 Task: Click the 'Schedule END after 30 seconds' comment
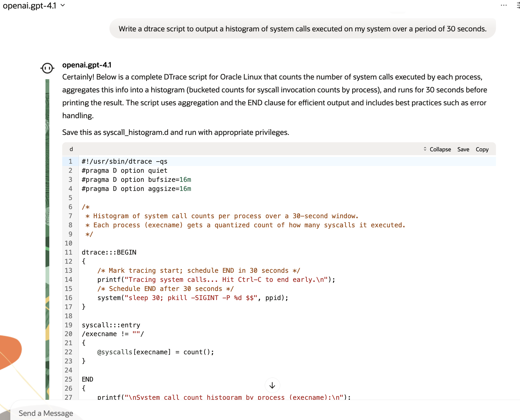166,289
